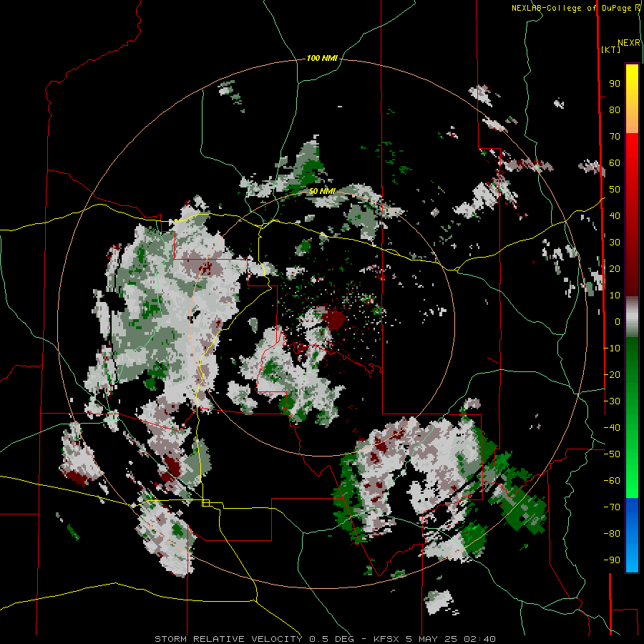644x644 pixels.
Task: Click the "0.5 DEG" elevation angle text
Action: tap(331, 639)
